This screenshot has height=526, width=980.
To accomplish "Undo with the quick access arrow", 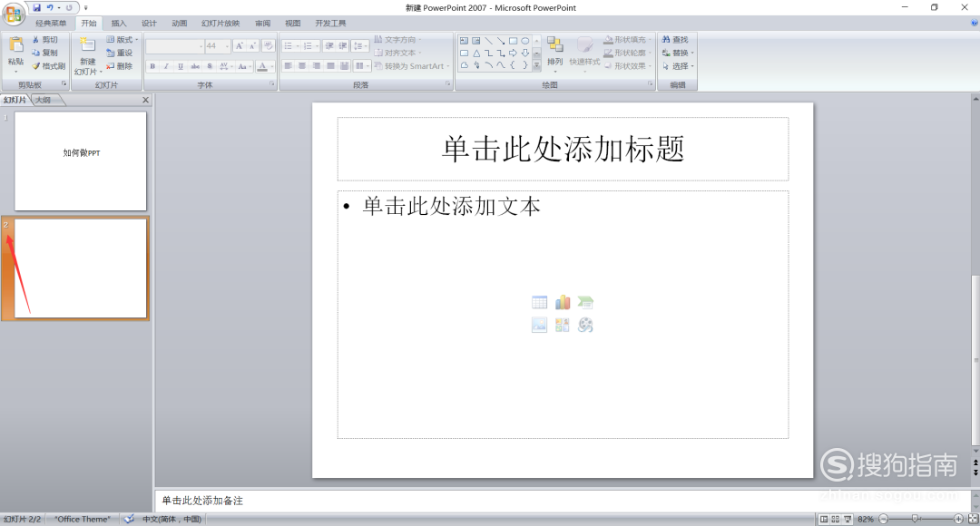I will pyautogui.click(x=50, y=7).
